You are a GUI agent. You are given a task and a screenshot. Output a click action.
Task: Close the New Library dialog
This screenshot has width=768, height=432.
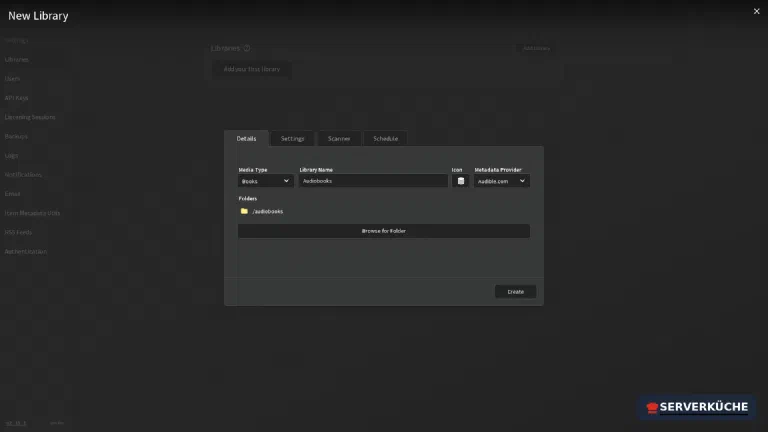pos(756,11)
